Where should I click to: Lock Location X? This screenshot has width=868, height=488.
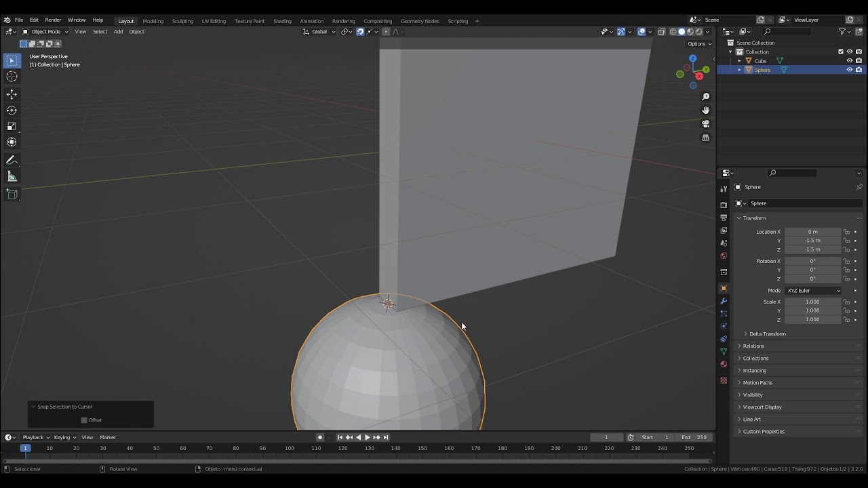[846, 232]
